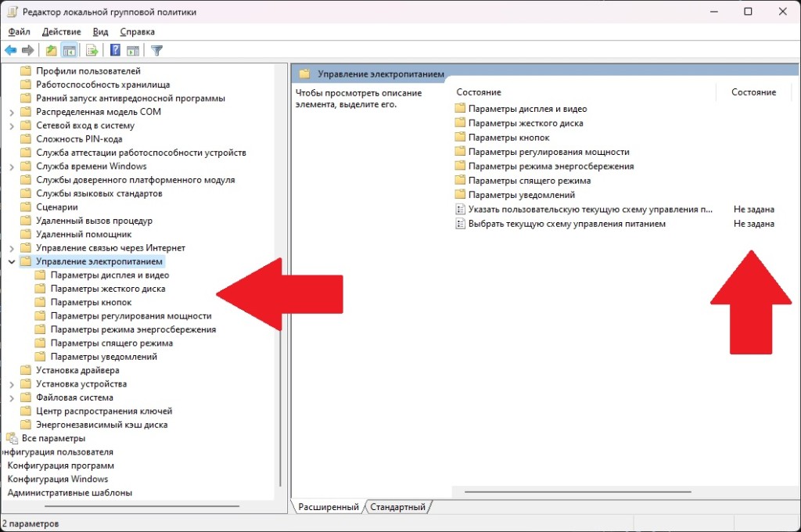Click the Filter funnel icon
The image size is (801, 532).
pos(156,51)
